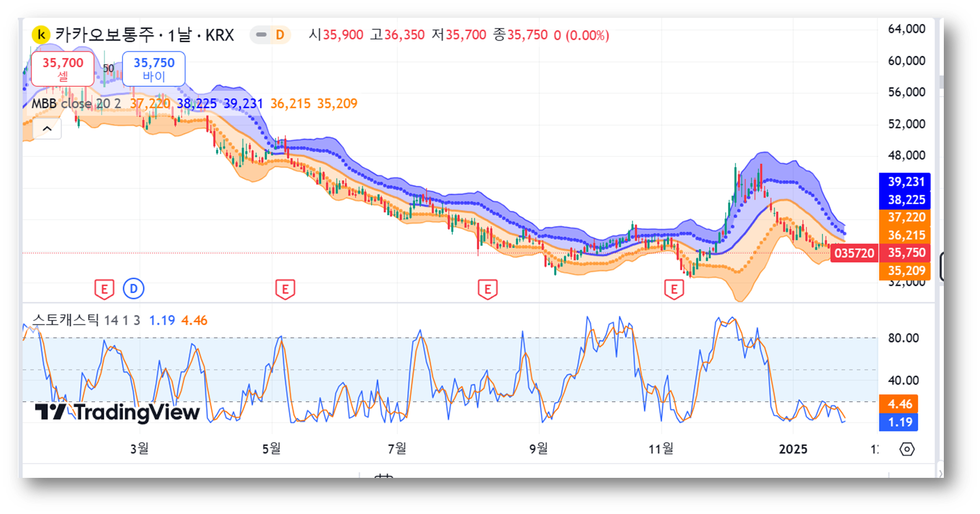
Task: Click the 2025 label on time axis
Action: click(x=793, y=449)
